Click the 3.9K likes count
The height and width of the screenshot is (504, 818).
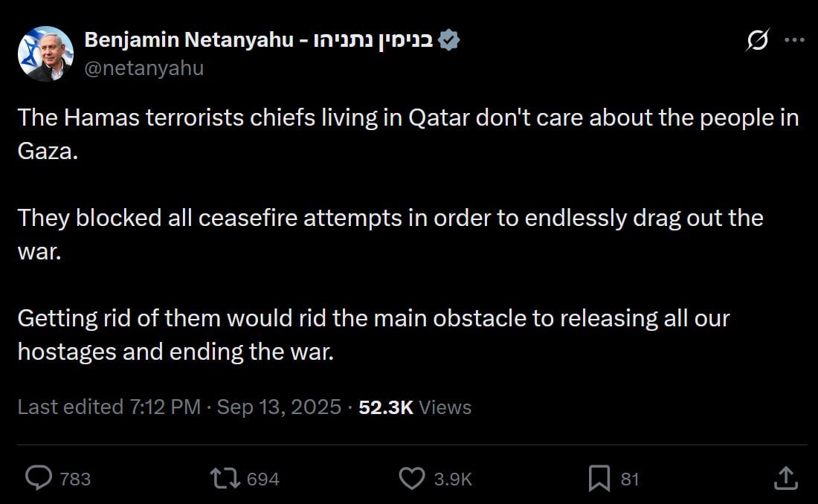tap(453, 479)
